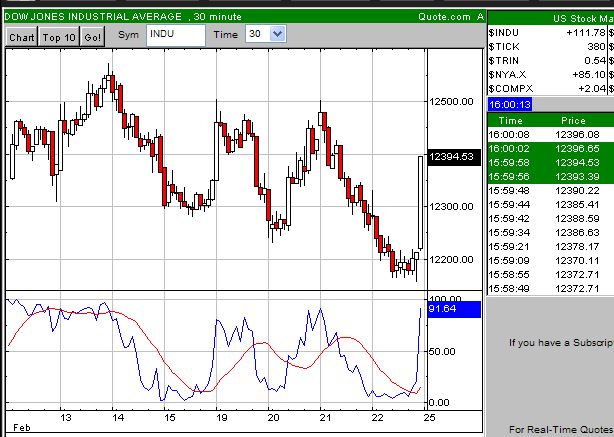The image size is (614, 437).
Task: Select the $TICK symbol row
Action: [x=550, y=48]
